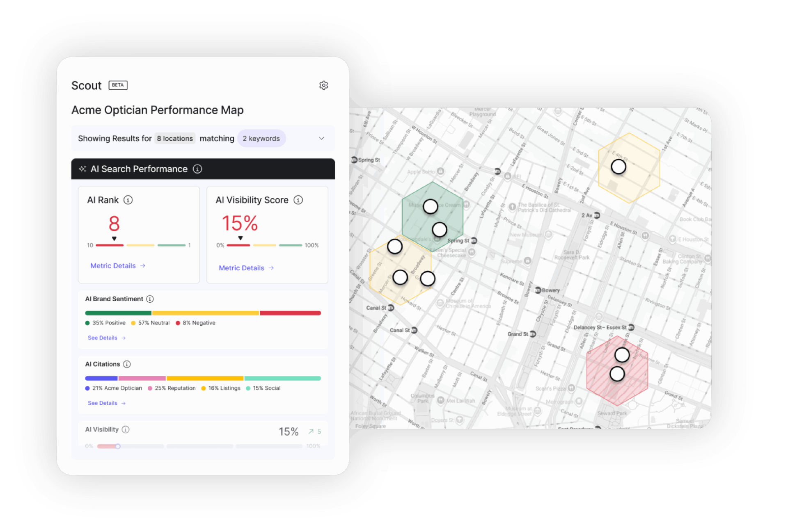The image size is (788, 532).
Task: Expand the results filter with the chevron
Action: point(322,138)
